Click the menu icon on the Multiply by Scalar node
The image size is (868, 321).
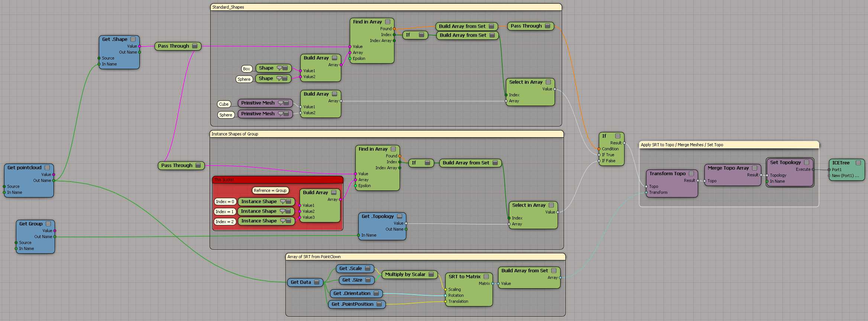tap(431, 275)
